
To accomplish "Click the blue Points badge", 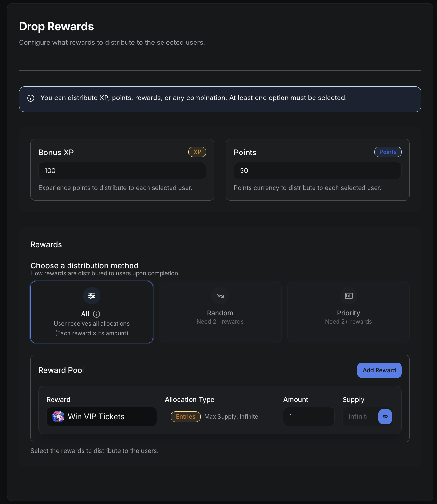I will coord(388,152).
